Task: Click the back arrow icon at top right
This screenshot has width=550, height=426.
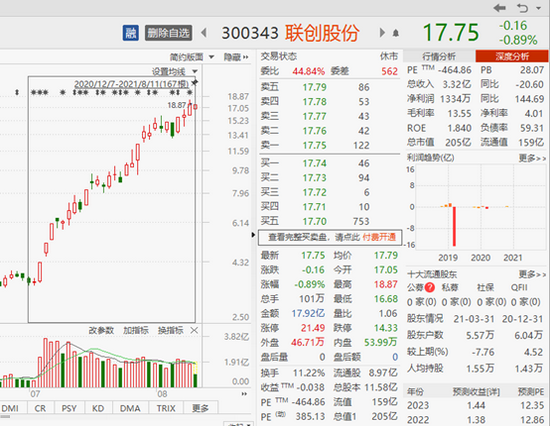Action: pos(499,8)
